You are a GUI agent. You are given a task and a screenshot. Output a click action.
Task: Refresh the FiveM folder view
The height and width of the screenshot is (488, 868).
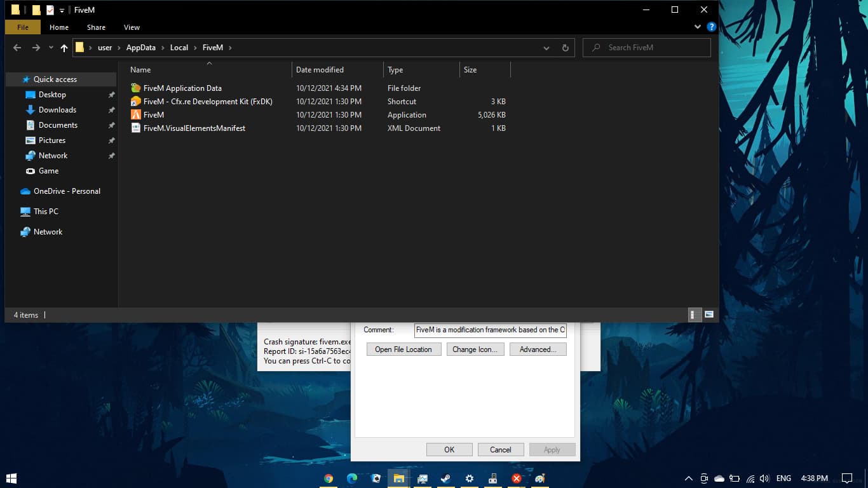pyautogui.click(x=565, y=48)
